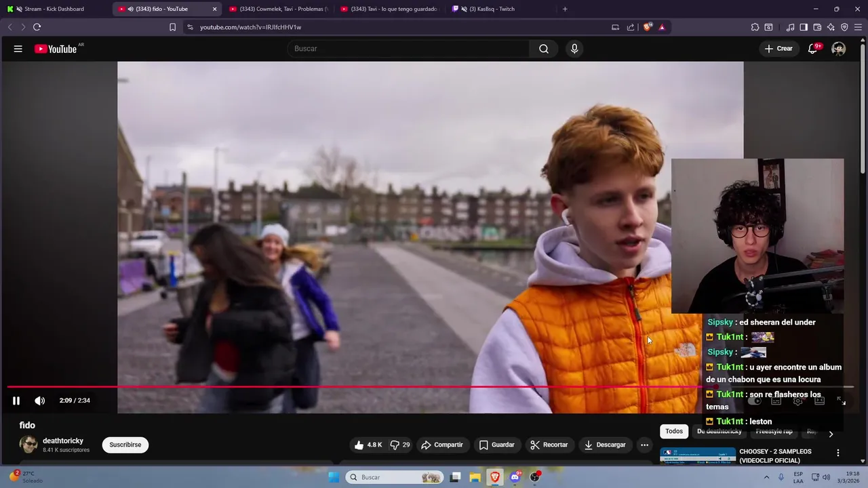Open options for CHOOSEY video
The width and height of the screenshot is (868, 488).
(x=837, y=453)
